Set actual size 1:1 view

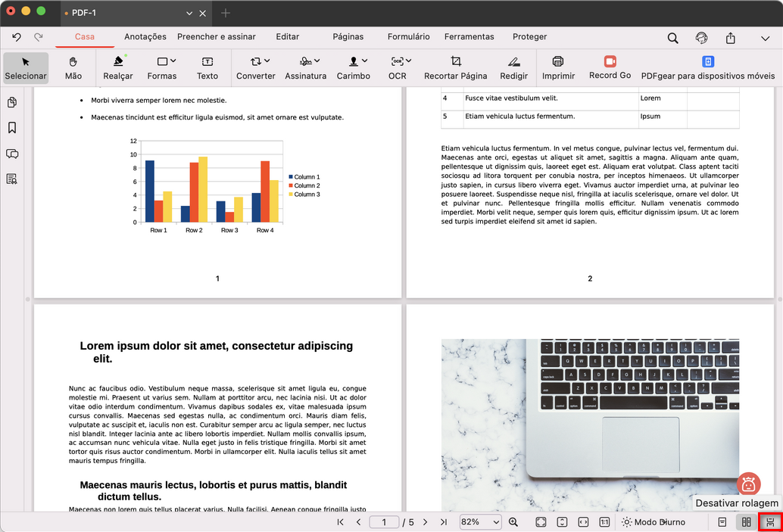click(604, 522)
